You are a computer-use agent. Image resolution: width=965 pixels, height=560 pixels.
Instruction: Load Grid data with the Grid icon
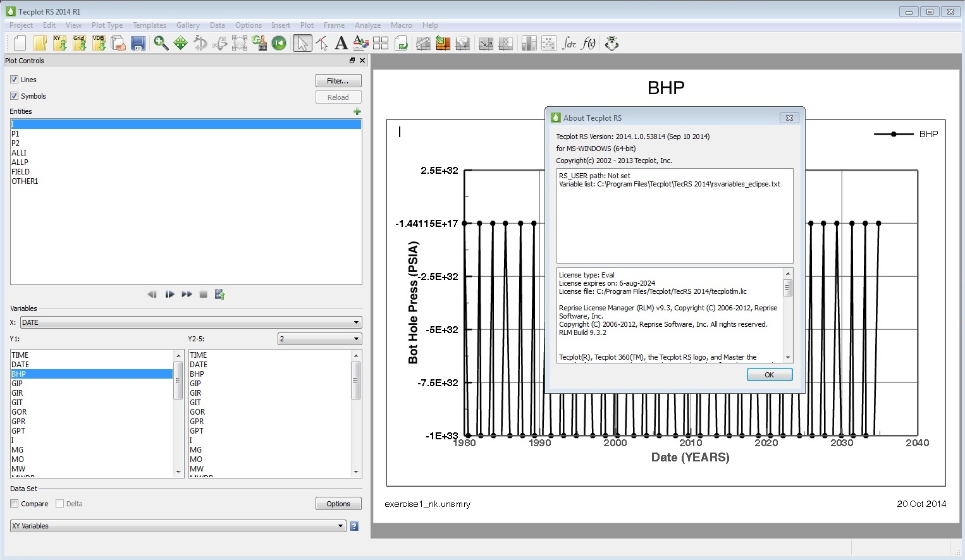[x=79, y=43]
